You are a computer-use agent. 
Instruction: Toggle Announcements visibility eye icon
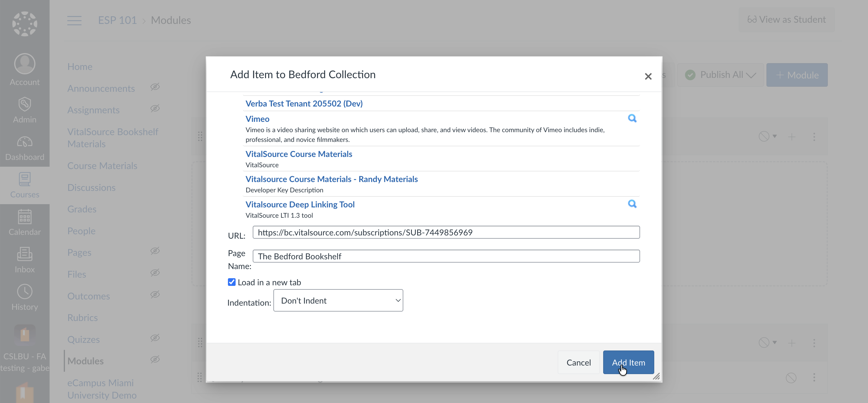155,87
